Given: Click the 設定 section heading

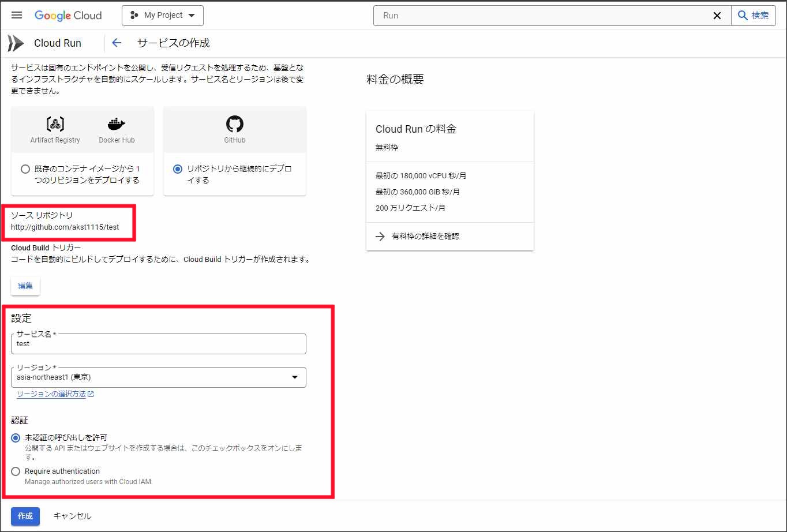Looking at the screenshot, I should 21,318.
